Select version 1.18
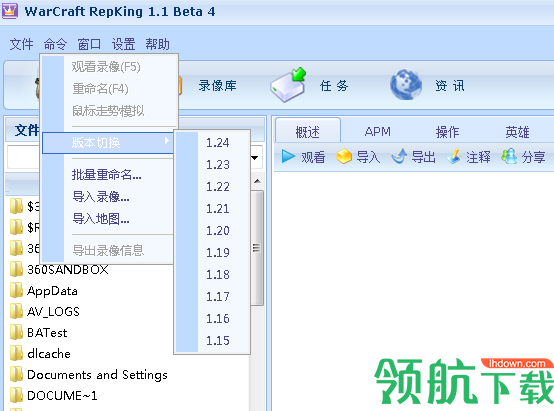The image size is (554, 411). 218,275
